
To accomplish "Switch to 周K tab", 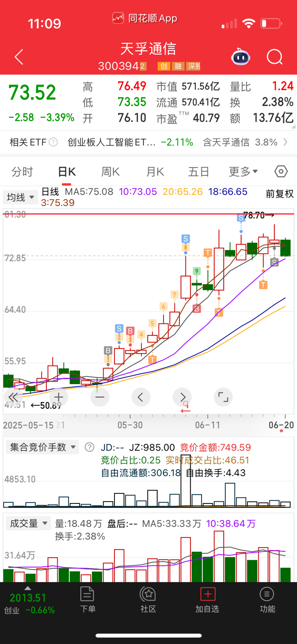I will pyautogui.click(x=110, y=172).
